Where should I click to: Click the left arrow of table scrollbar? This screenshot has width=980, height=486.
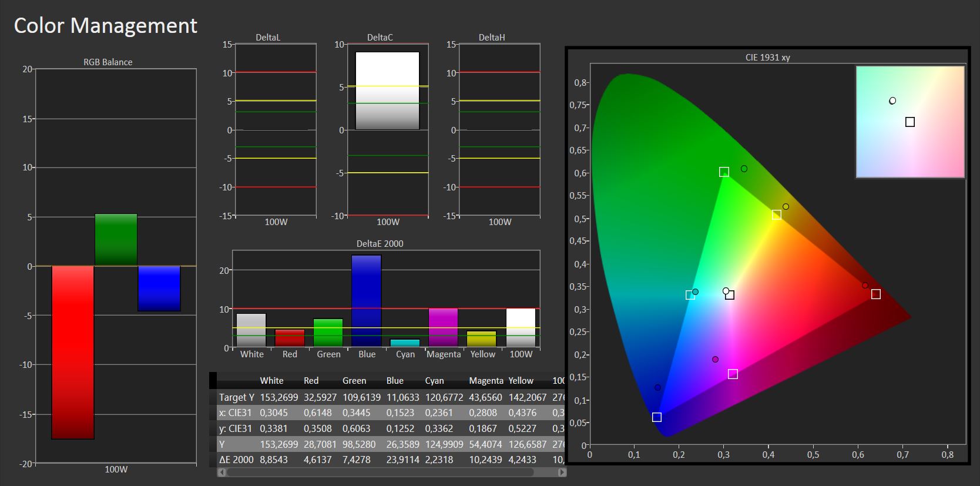pyautogui.click(x=221, y=472)
